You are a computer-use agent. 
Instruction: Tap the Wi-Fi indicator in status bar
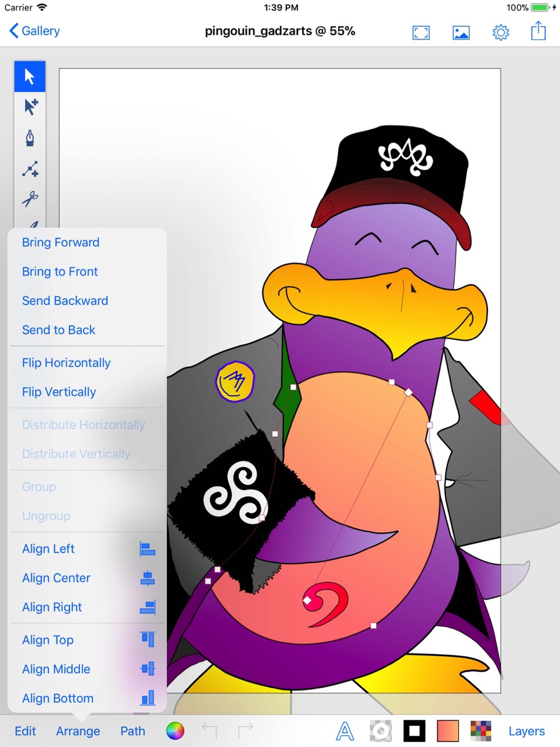coord(43,8)
